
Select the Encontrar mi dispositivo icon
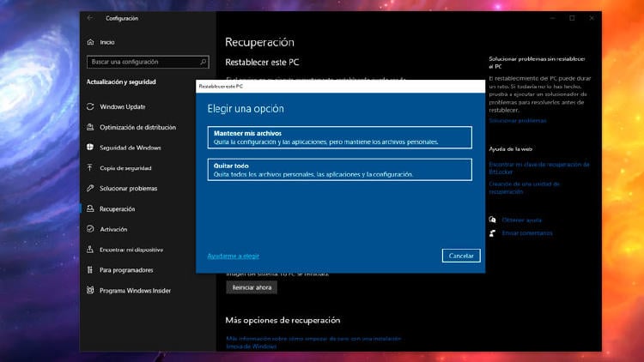[x=91, y=250]
